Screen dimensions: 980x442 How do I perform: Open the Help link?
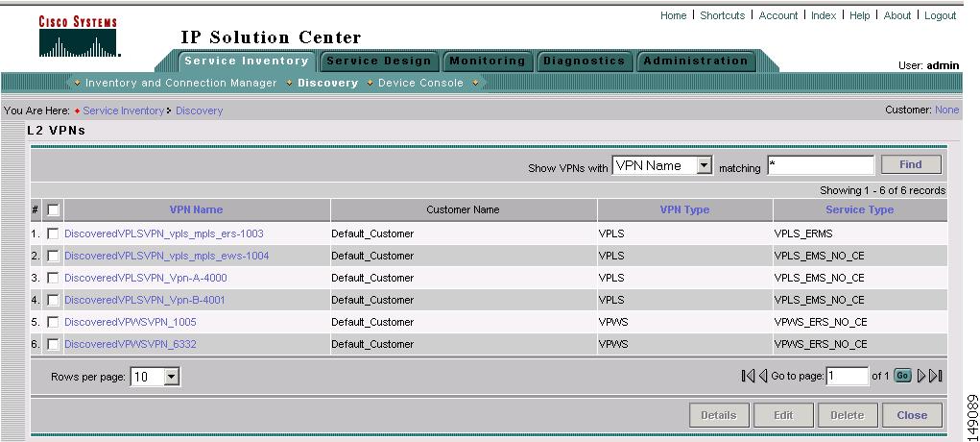tap(859, 15)
